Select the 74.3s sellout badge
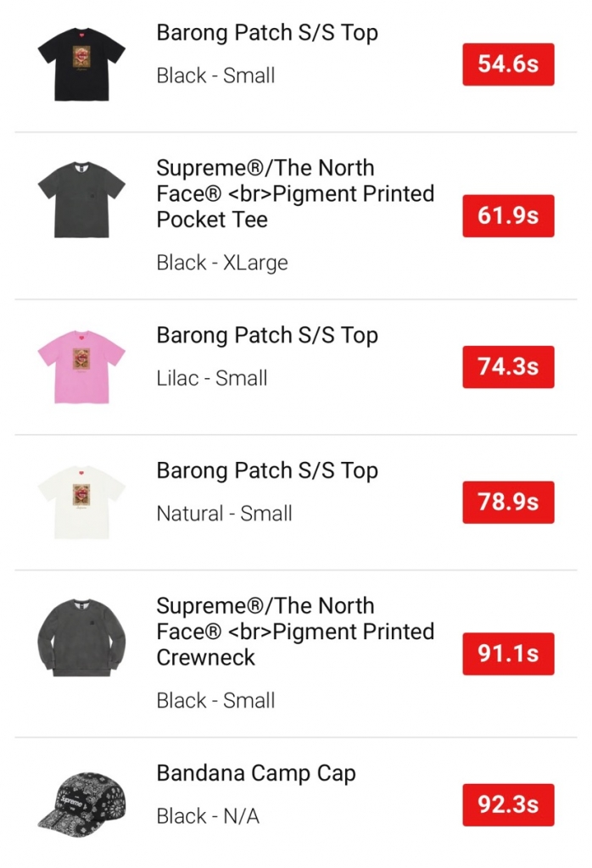This screenshot has height=868, width=592. coord(508,367)
